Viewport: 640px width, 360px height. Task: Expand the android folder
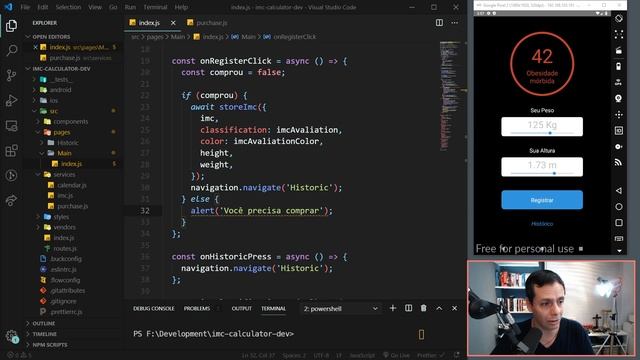click(x=60, y=90)
